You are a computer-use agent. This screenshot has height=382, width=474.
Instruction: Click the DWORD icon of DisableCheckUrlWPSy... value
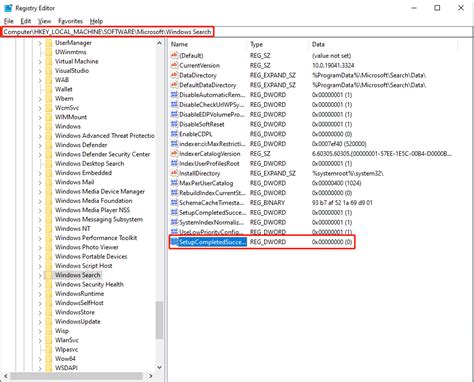tap(174, 104)
